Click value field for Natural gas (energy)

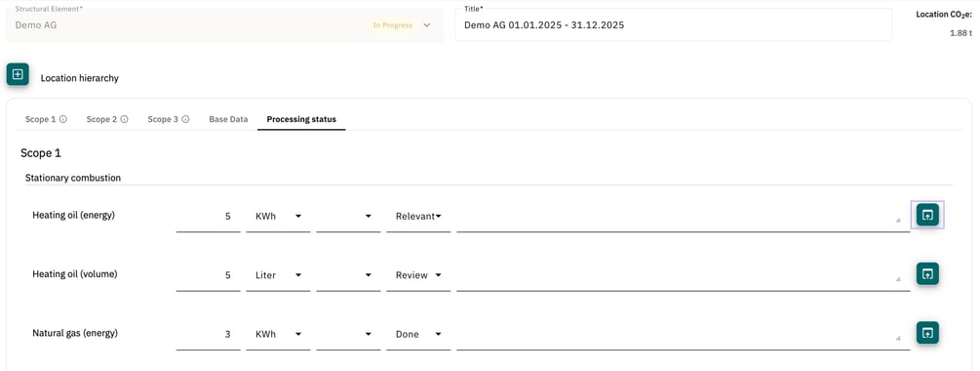pos(208,335)
